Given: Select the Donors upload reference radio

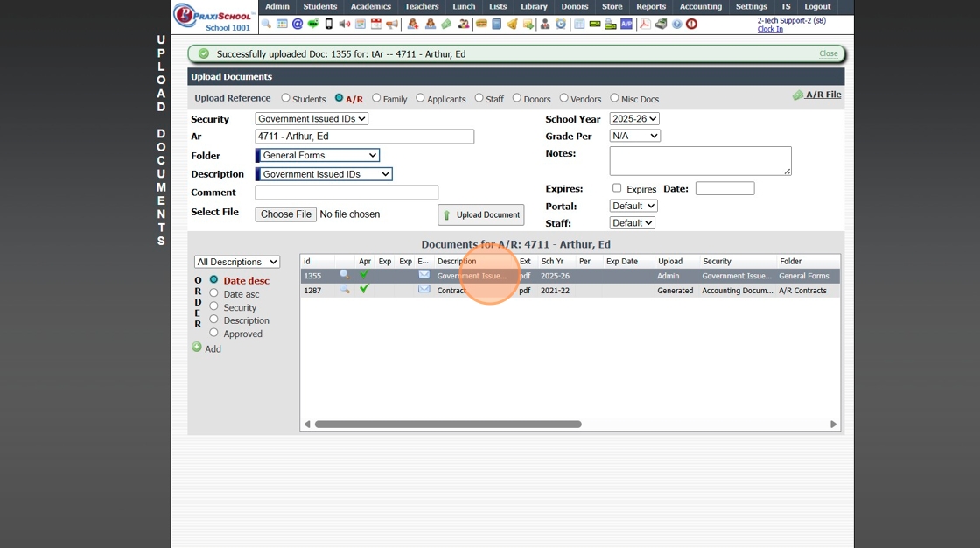Looking at the screenshot, I should point(517,97).
